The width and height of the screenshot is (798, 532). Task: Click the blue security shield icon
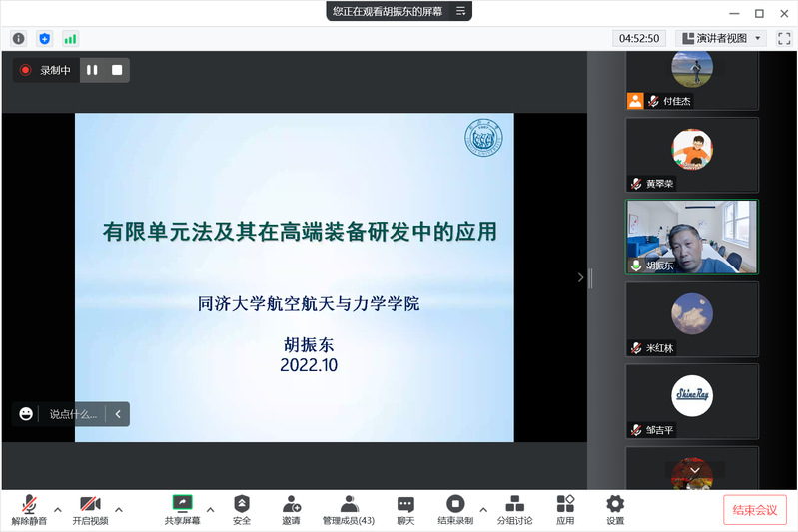coord(44,38)
